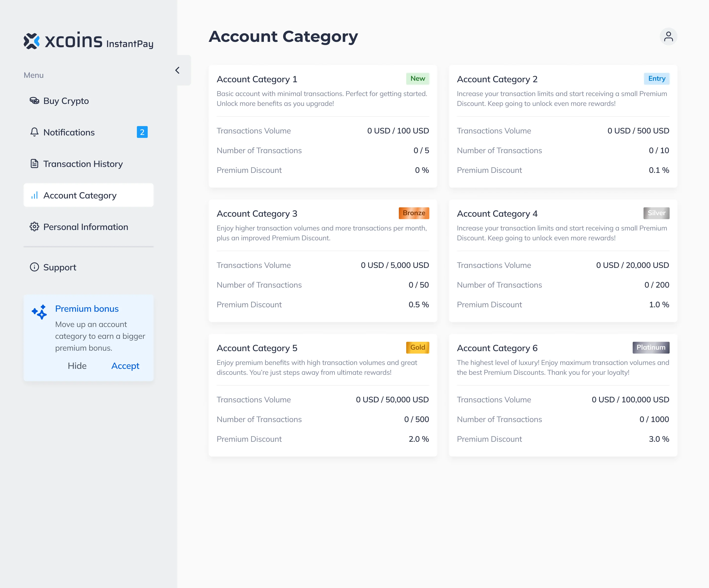Viewport: 709px width, 588px height.
Task: Click the New badge on Category 1
Action: 418,79
